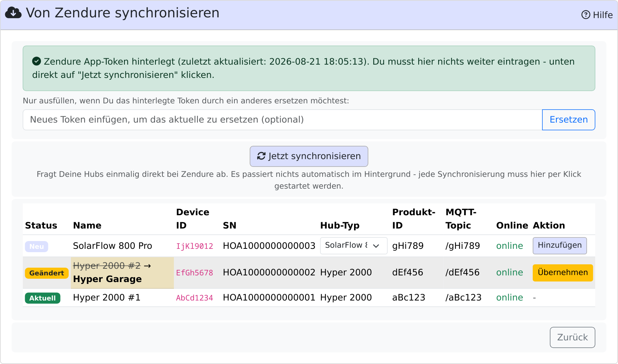Image resolution: width=618 pixels, height=364 pixels.
Task: Click serial number HOA1000000000002
Action: point(269,272)
